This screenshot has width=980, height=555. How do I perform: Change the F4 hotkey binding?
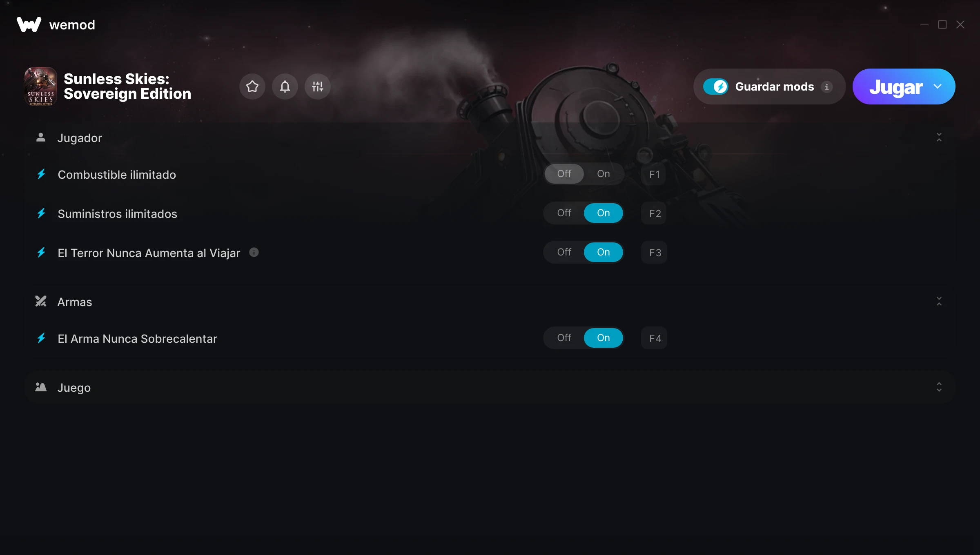654,338
